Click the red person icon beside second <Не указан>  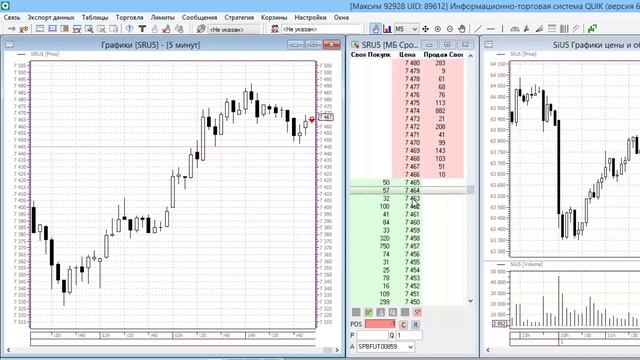click(275, 29)
